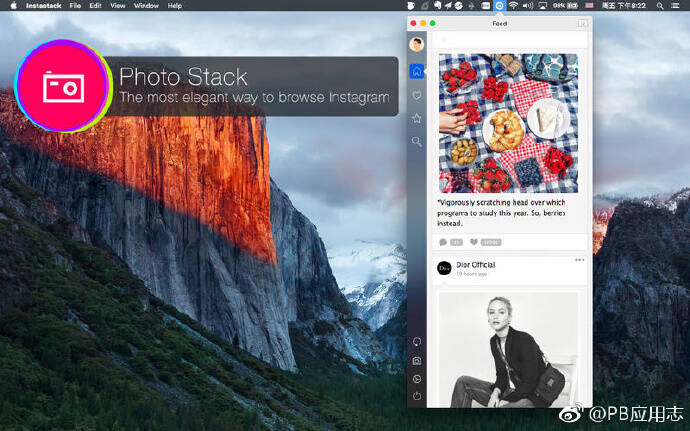Open Spotlight search in menu bar
Image resolution: width=690 pixels, height=431 pixels.
point(660,6)
